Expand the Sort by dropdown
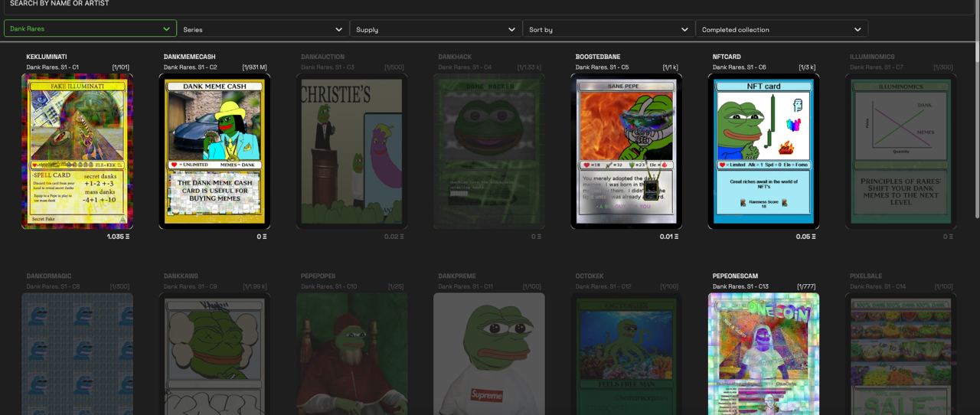980x415 pixels. (609, 29)
